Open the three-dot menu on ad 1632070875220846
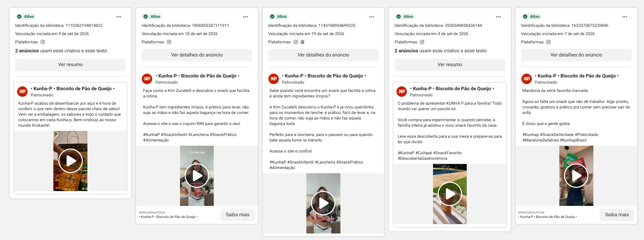This screenshot has height=240, width=644. [625, 17]
